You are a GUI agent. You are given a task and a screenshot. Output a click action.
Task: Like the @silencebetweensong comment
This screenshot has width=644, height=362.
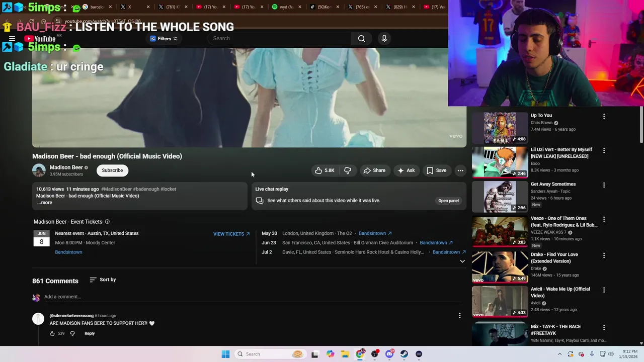(52, 333)
